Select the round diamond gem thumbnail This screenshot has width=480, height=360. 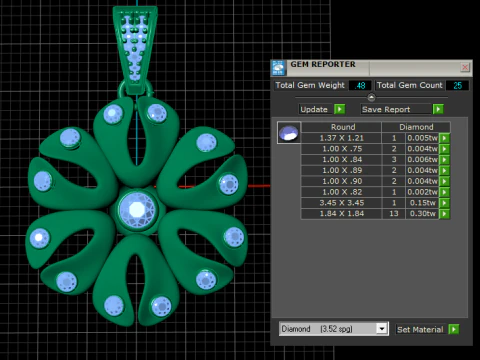tap(289, 133)
